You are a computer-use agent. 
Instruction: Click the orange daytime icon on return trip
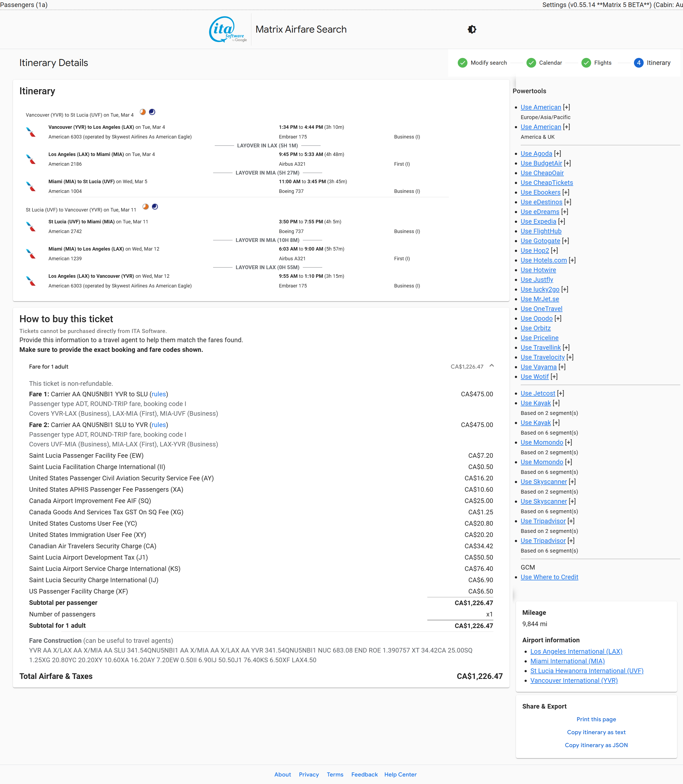point(145,207)
